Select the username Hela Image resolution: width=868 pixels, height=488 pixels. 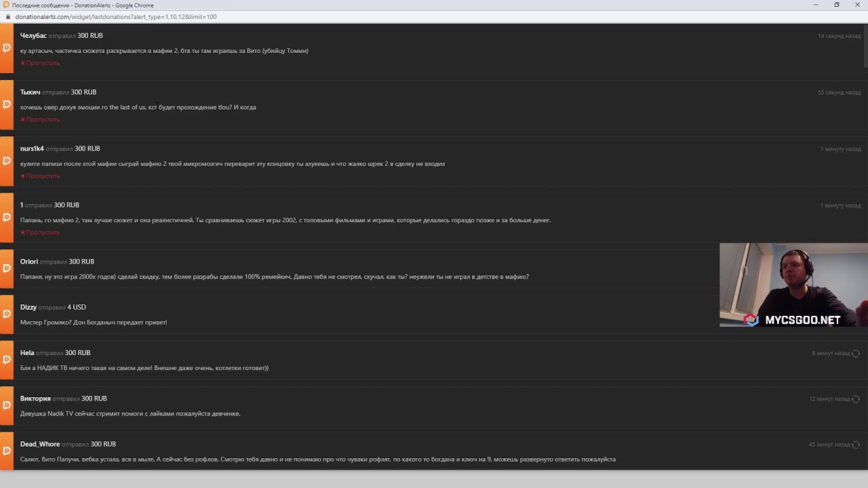point(27,353)
